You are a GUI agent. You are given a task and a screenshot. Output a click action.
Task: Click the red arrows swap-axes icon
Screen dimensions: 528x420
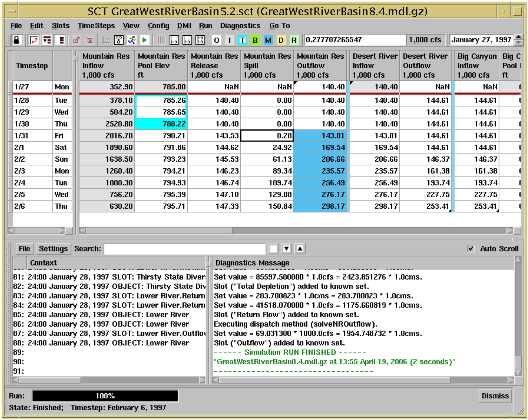[35, 40]
